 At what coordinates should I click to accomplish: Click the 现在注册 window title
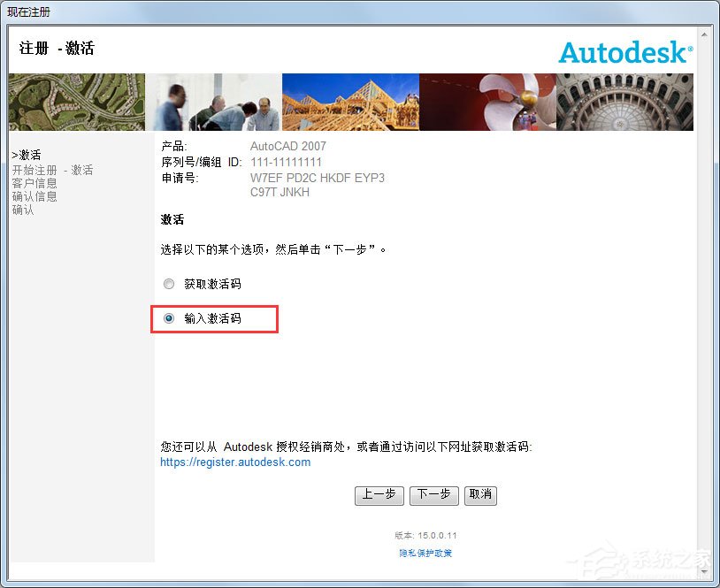(28, 11)
